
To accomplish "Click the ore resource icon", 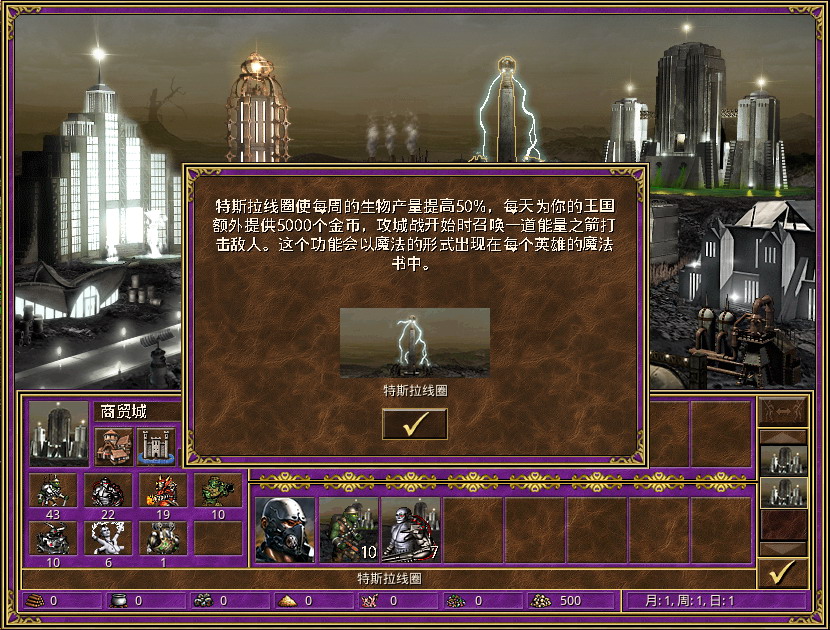I will click(203, 600).
